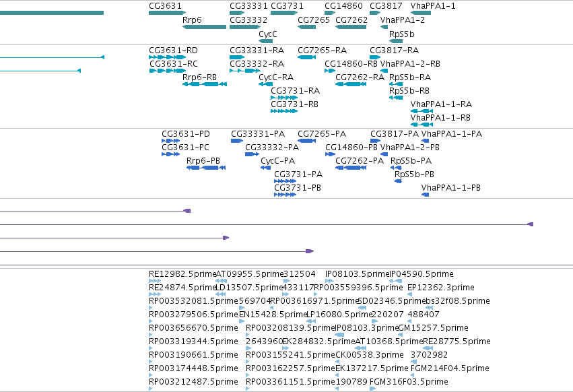Select the VhaPPA1-1 gene feature
The width and height of the screenshot is (573, 392).
(421, 13)
